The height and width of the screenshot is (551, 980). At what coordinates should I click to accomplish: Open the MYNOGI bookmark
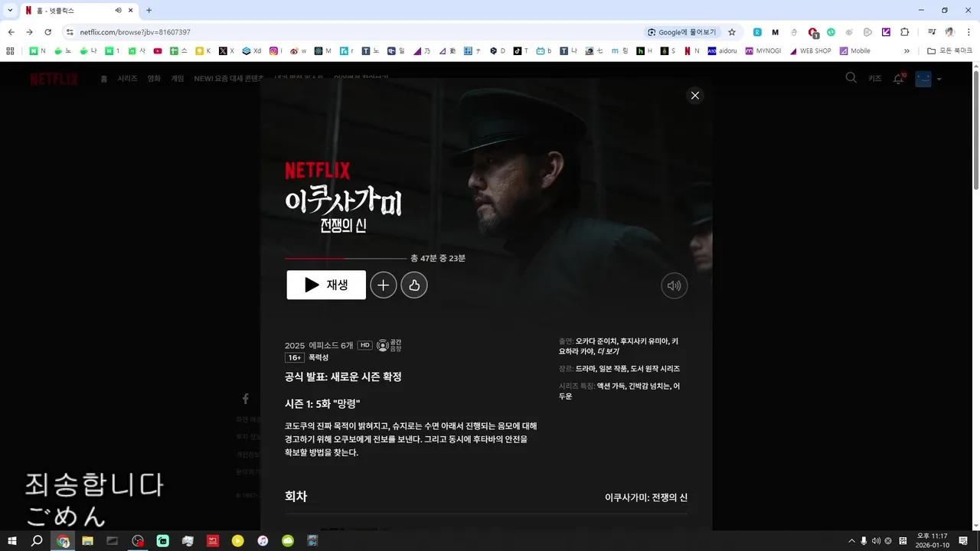click(762, 51)
